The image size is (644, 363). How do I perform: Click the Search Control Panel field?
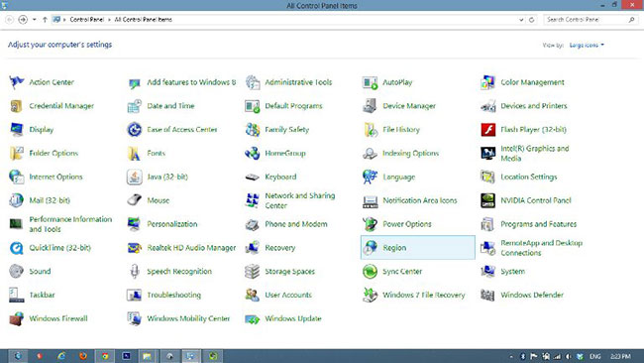tap(590, 19)
